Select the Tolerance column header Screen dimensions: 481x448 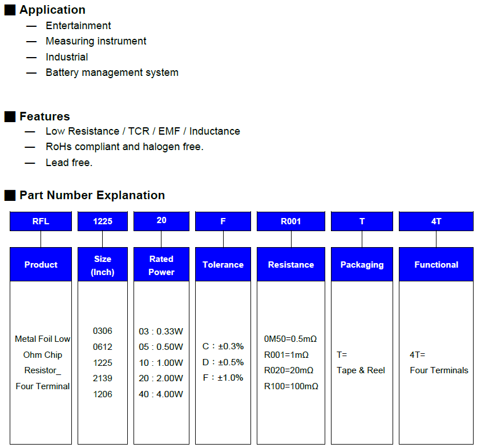(x=223, y=265)
